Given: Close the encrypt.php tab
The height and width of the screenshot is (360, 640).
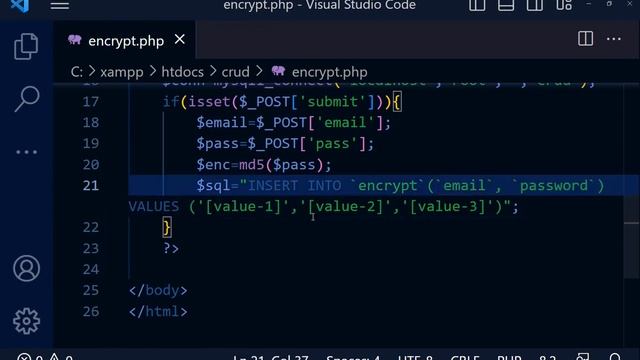Looking at the screenshot, I should tap(180, 40).
